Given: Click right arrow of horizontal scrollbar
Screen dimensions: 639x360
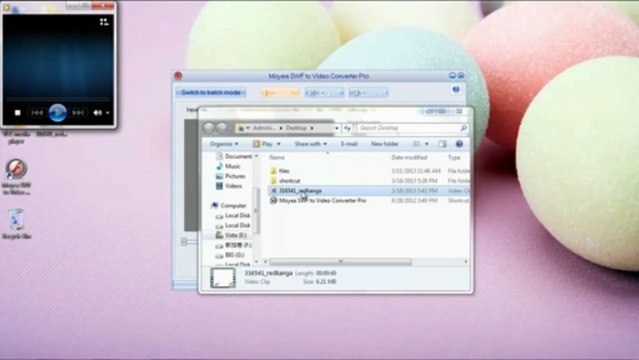Looking at the screenshot, I should coord(466,261).
